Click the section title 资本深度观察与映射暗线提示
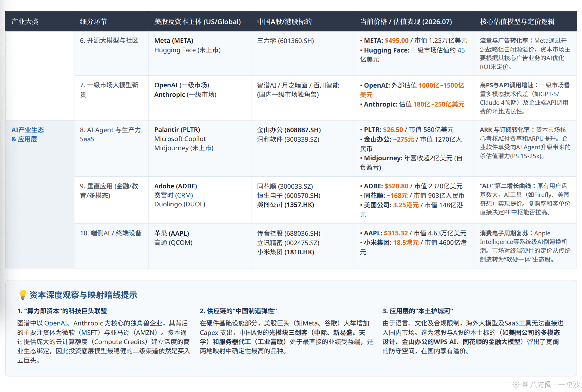Screen dimensions: 582x392 click(x=83, y=295)
